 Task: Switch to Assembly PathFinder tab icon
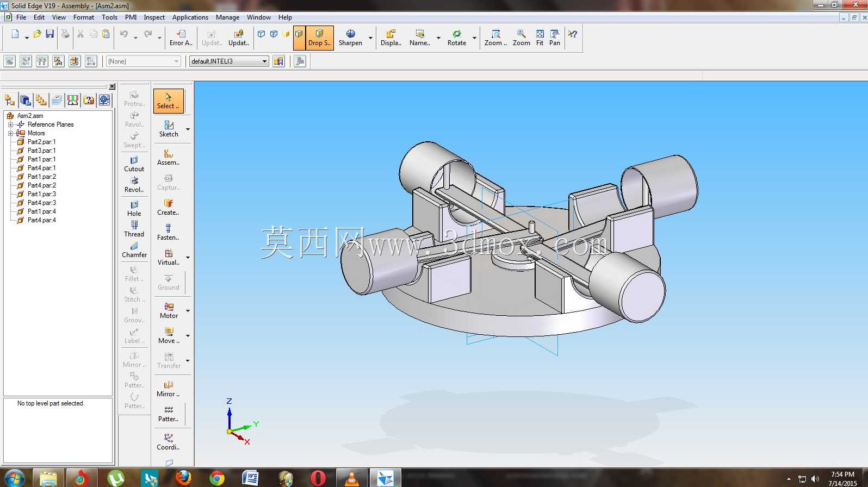coord(10,100)
